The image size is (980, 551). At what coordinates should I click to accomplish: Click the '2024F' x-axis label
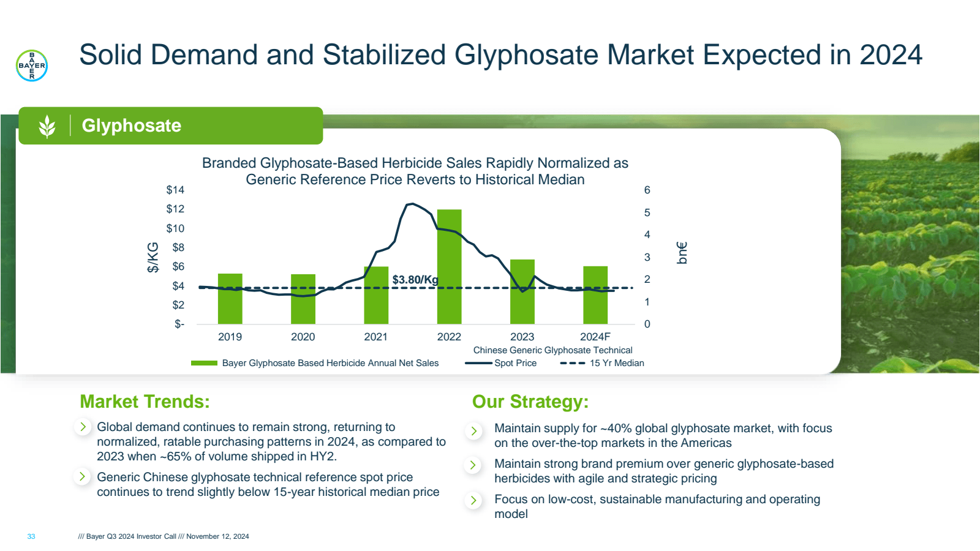[x=595, y=337]
